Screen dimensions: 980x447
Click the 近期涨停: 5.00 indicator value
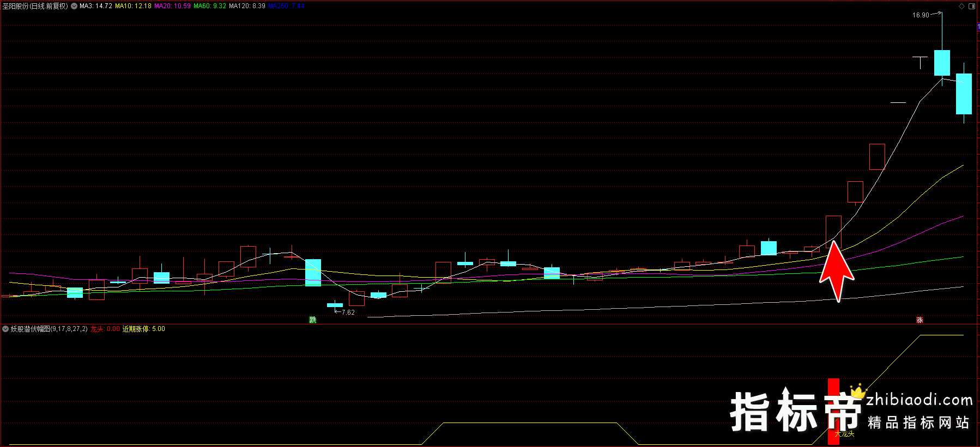[x=144, y=329]
